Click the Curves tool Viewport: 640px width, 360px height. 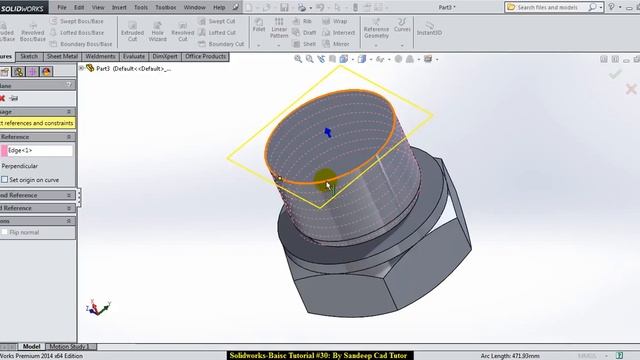402,24
